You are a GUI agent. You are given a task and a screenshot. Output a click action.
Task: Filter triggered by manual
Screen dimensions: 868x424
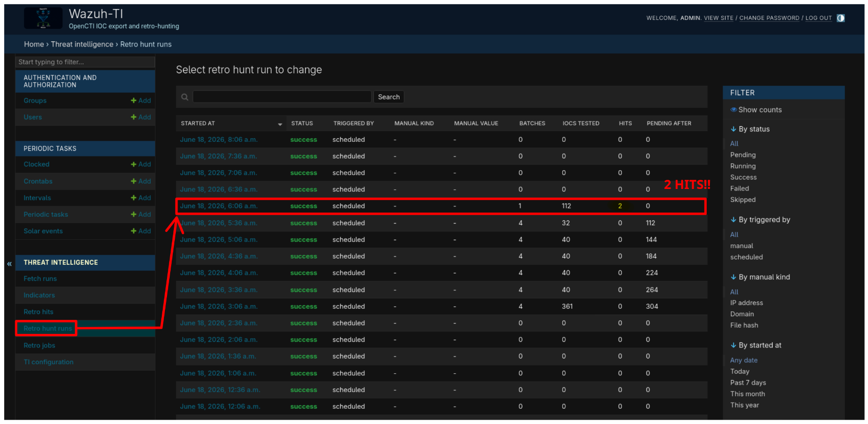(742, 246)
